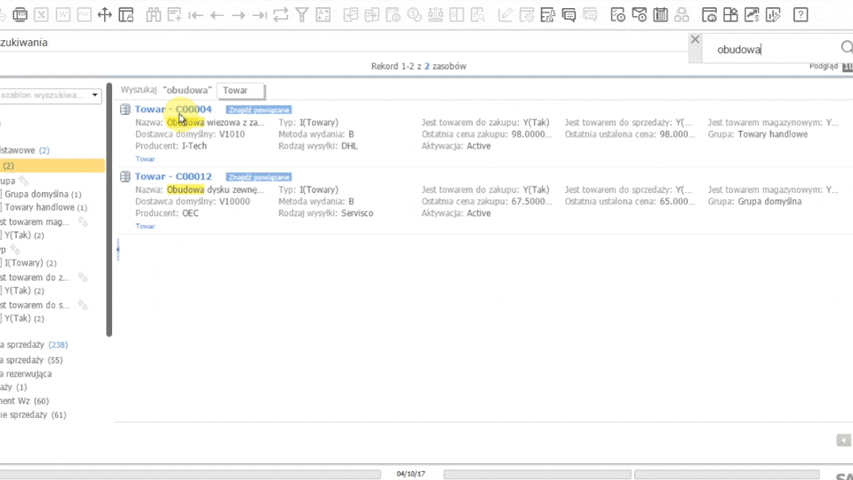The width and height of the screenshot is (853, 480).
Task: Click the pin icon next to towarem mag
Action: (x=83, y=221)
